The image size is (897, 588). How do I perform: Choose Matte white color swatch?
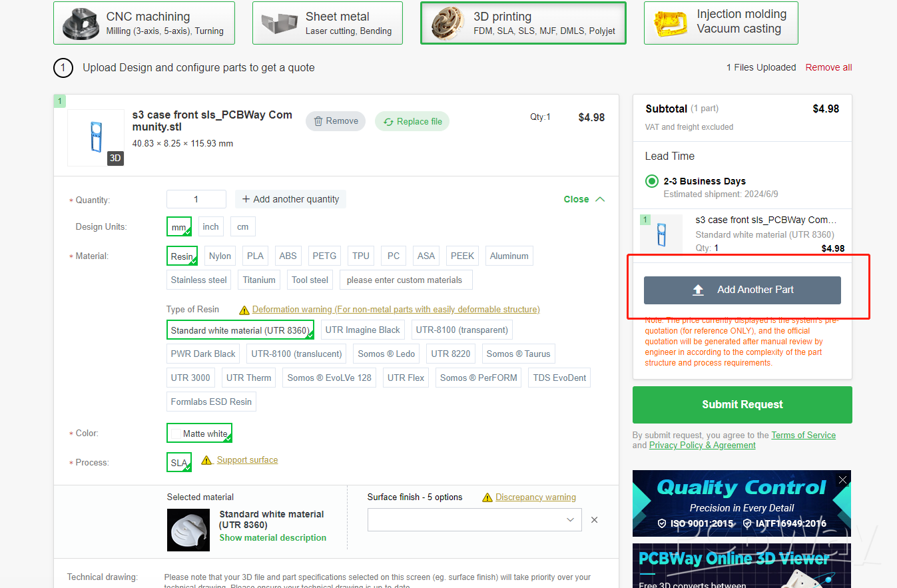click(200, 434)
